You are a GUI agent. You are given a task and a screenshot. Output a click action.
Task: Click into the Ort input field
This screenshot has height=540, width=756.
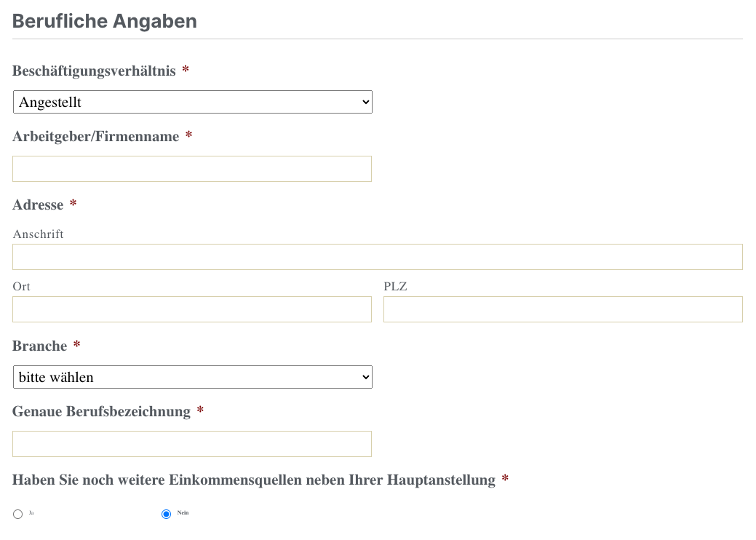point(192,309)
